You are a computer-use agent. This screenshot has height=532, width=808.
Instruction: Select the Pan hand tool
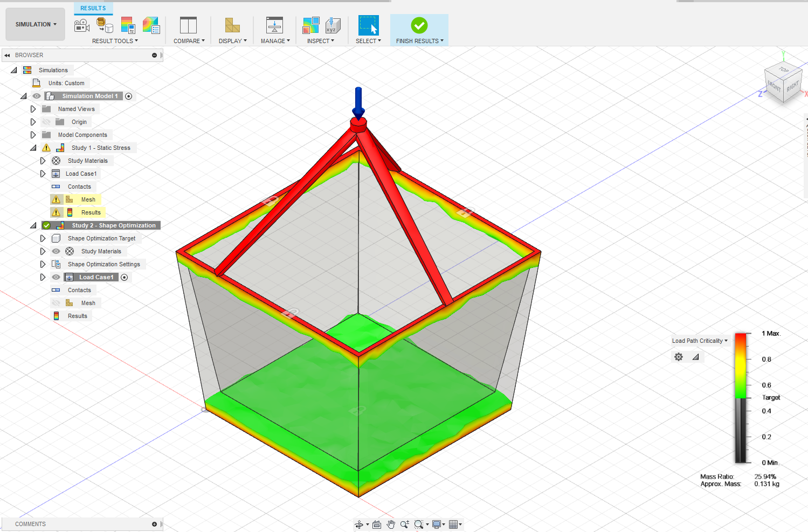pyautogui.click(x=391, y=524)
